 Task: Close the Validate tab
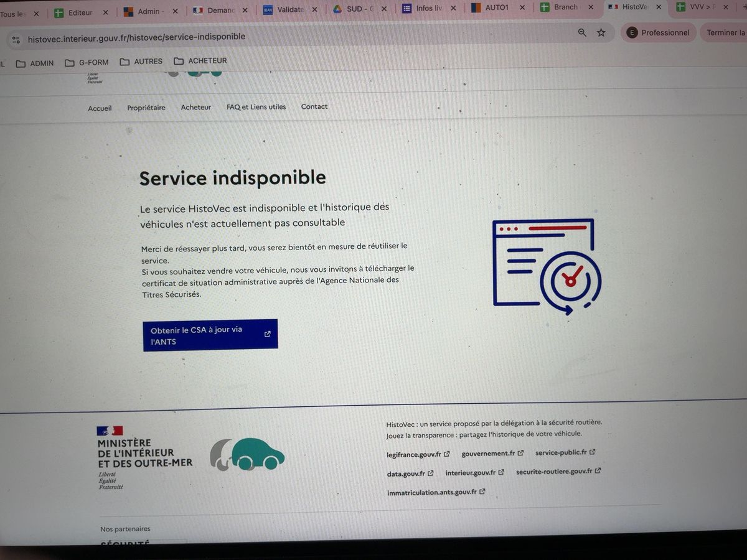point(315,9)
